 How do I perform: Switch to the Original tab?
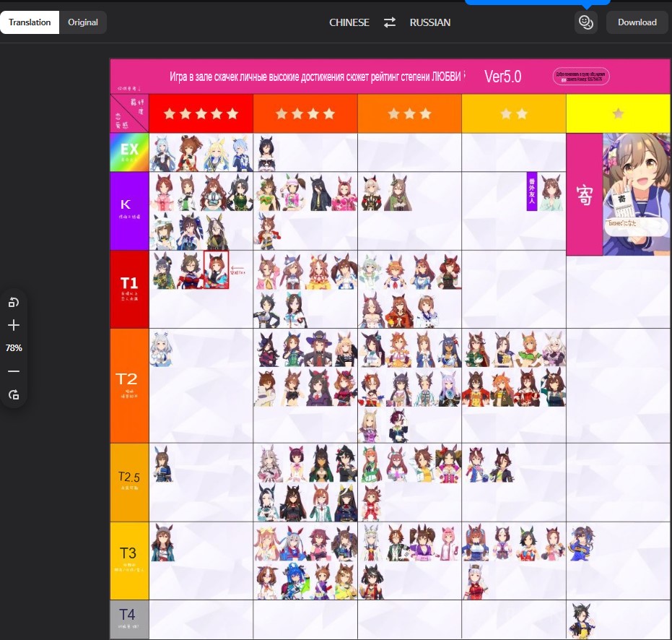[x=83, y=22]
